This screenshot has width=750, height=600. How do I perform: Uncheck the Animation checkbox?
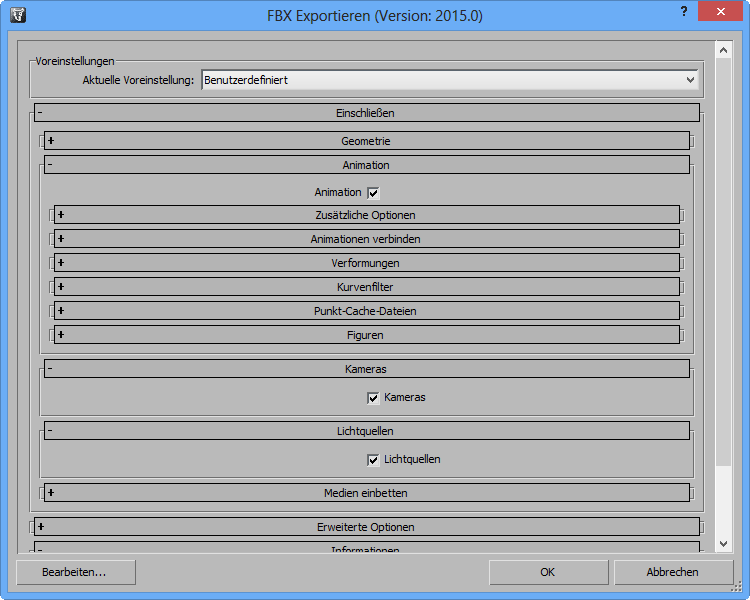tap(373, 193)
